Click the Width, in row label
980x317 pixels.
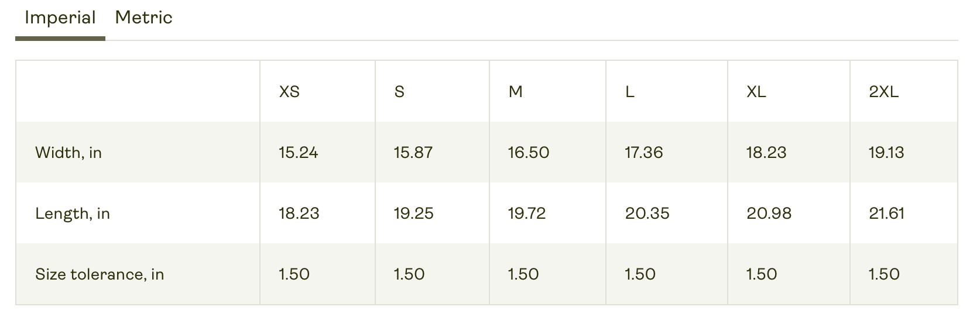[68, 153]
